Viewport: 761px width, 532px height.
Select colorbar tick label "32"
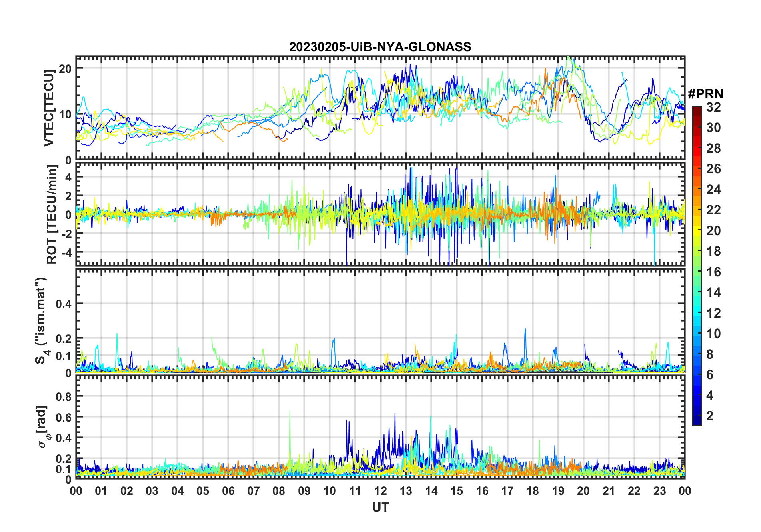pos(713,107)
